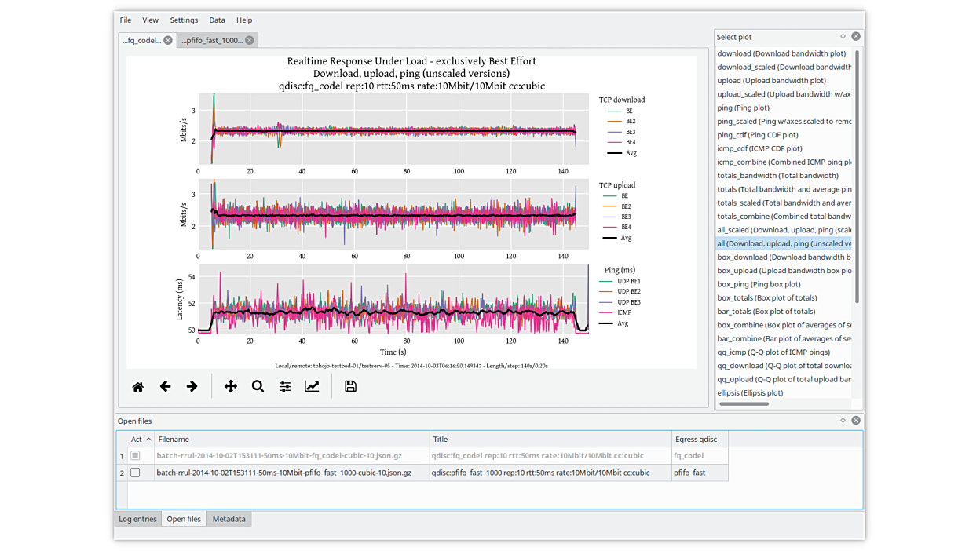This screenshot has height=551, width=980.
Task: Open the Settings menu
Action: (184, 20)
